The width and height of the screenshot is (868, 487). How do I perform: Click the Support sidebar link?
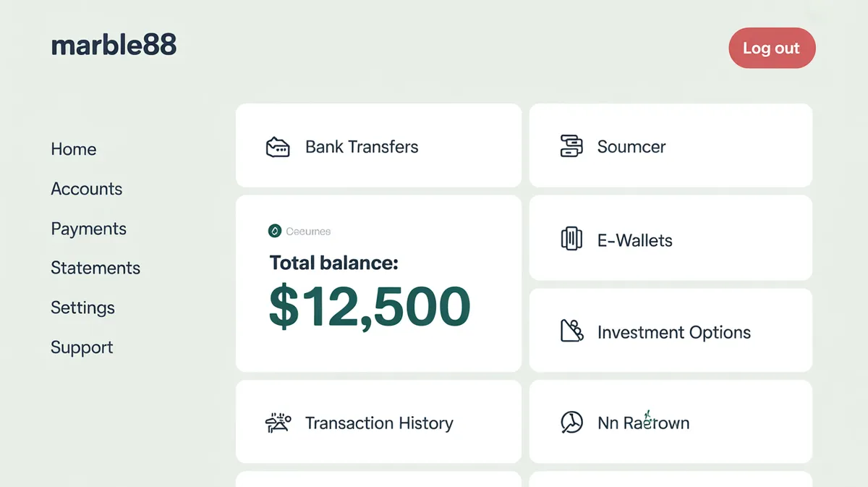click(82, 347)
